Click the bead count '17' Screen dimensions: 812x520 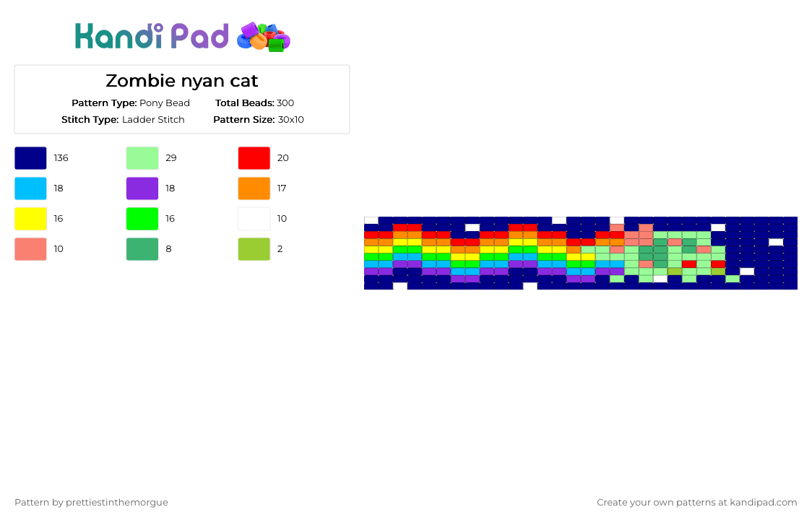(x=282, y=188)
